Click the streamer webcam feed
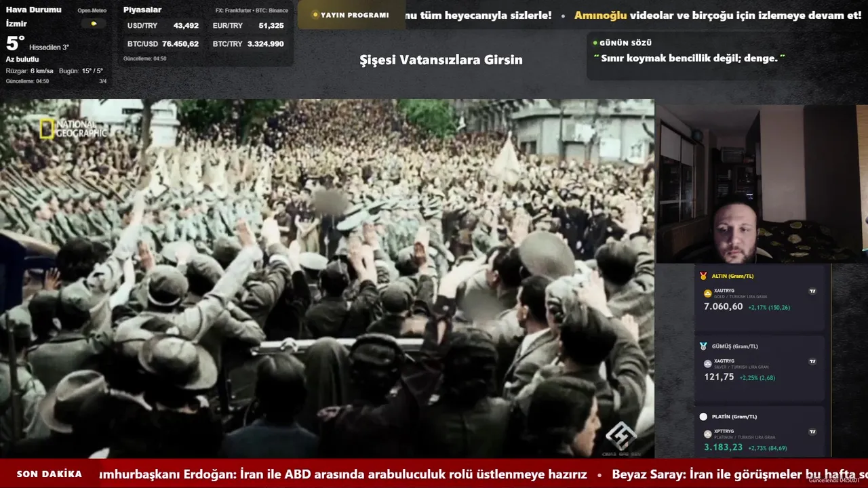This screenshot has width=868, height=488. point(762,184)
